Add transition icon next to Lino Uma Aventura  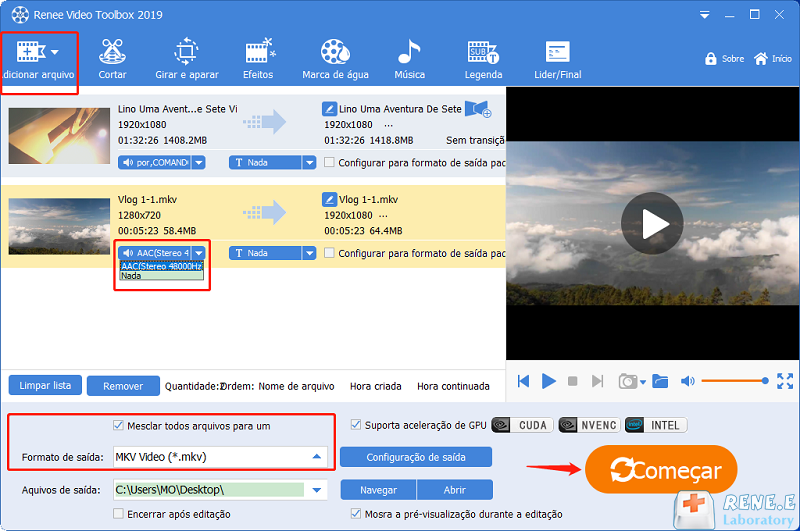478,109
